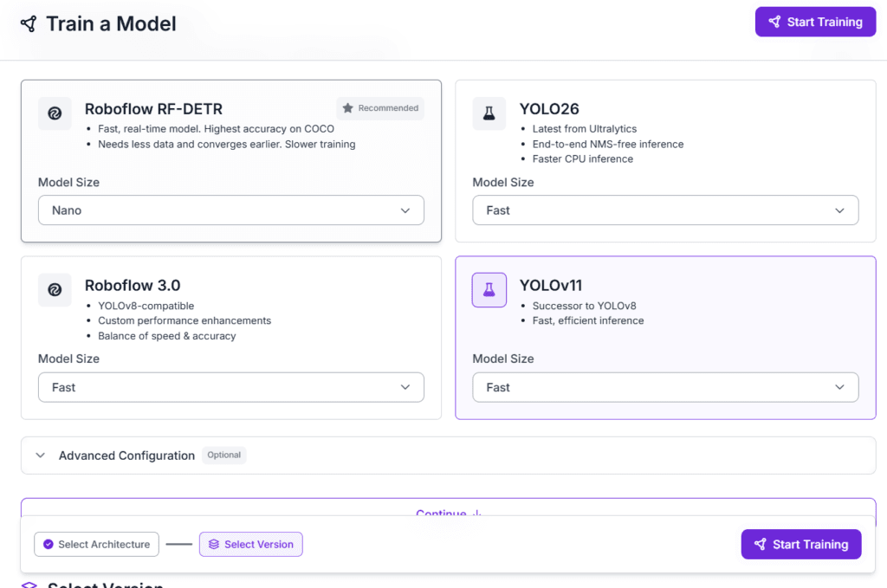Expand the Advanced Configuration section
The height and width of the screenshot is (588, 887).
126,456
